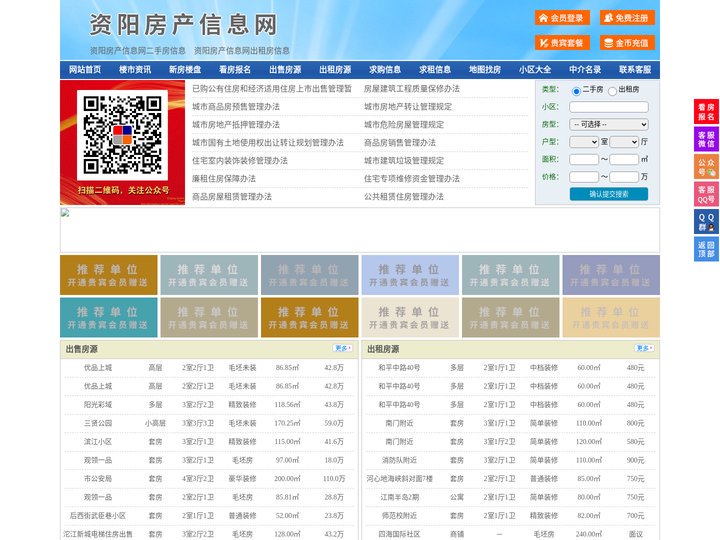Open the purple 客服微信 side icon

click(706, 139)
